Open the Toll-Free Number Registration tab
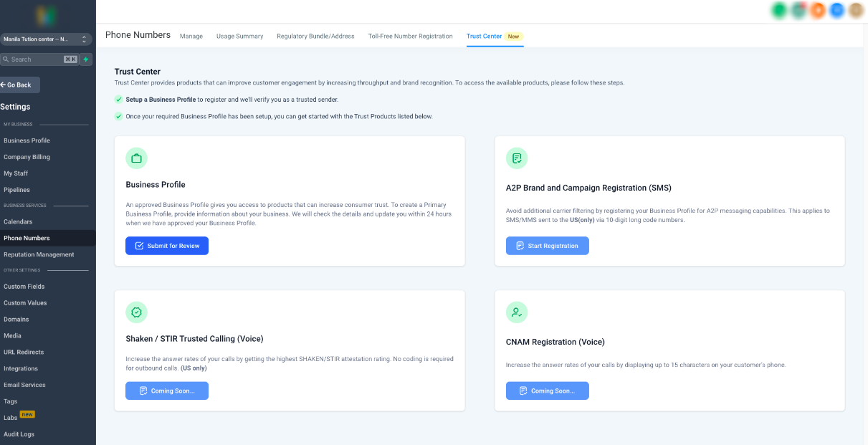The height and width of the screenshot is (445, 868). (410, 36)
